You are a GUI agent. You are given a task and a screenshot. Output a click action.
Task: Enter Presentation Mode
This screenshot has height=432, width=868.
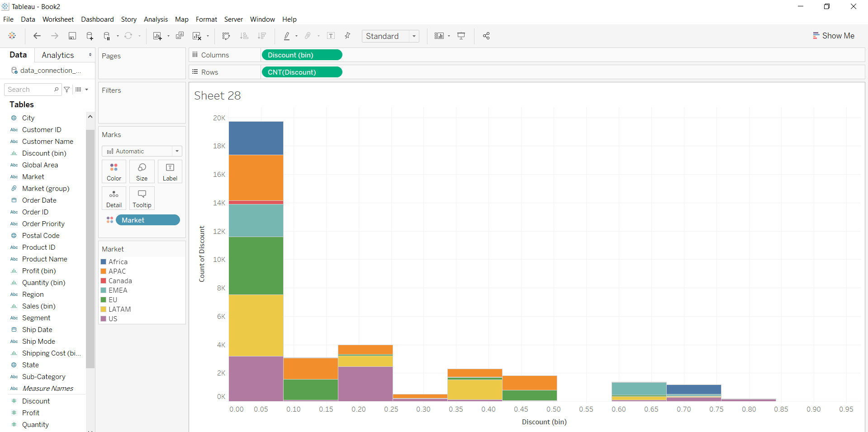pos(461,36)
